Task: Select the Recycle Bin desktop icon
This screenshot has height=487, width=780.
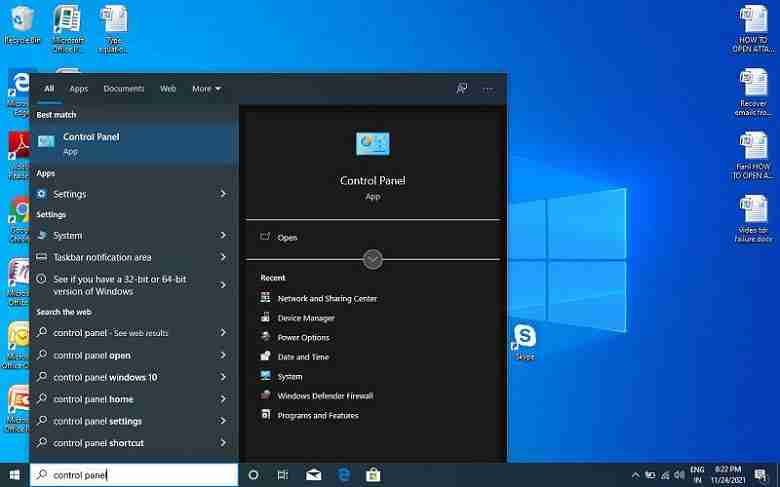Action: click(21, 26)
